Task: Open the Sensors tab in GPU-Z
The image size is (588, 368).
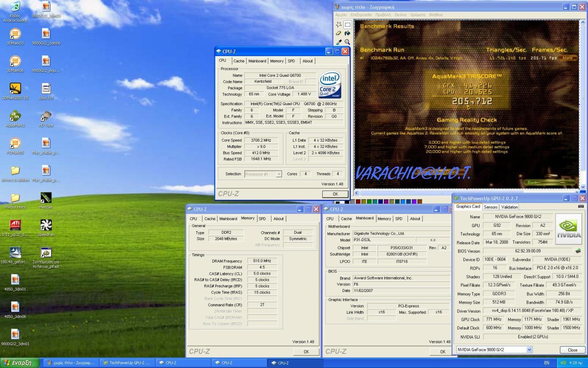Action: click(x=491, y=207)
